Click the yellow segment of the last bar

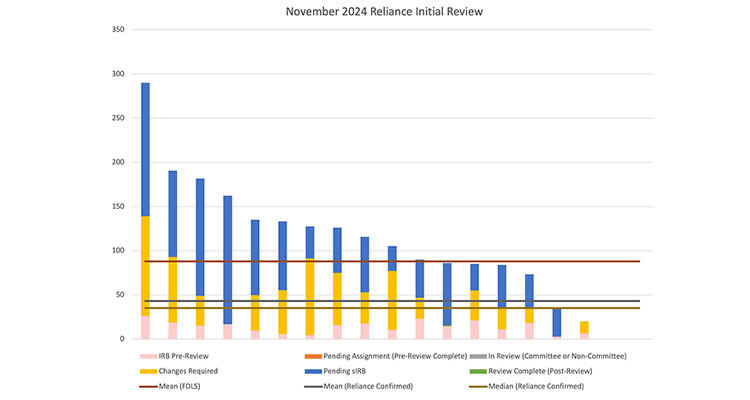tap(584, 327)
